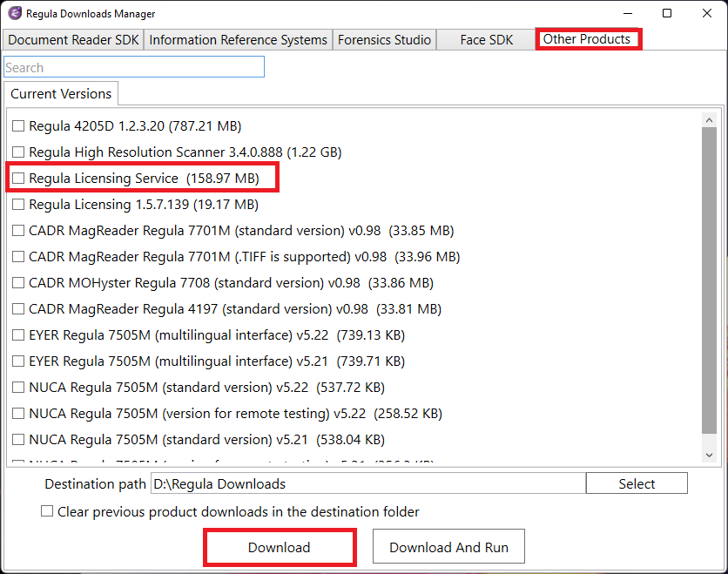Go to the Face SDK tab
The width and height of the screenshot is (728, 574).
(486, 40)
